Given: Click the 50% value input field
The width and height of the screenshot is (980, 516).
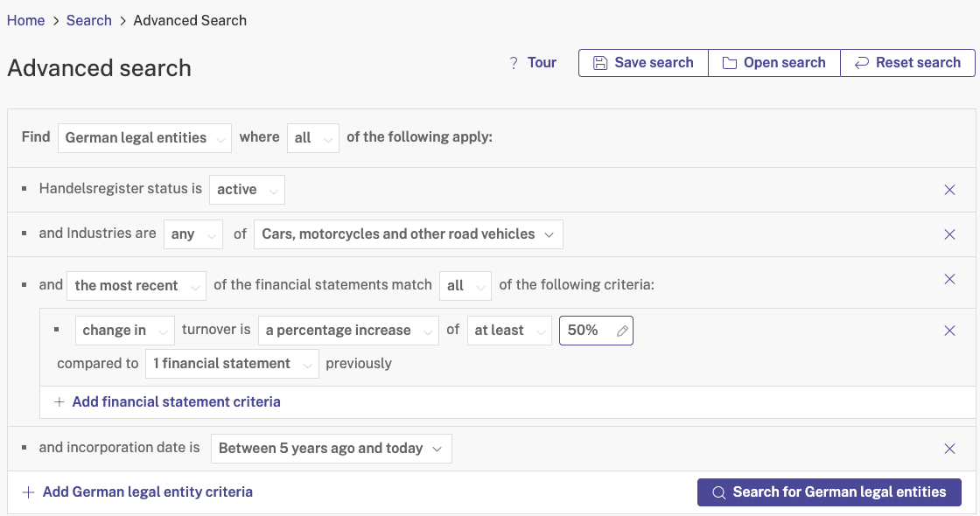Looking at the screenshot, I should [x=596, y=331].
